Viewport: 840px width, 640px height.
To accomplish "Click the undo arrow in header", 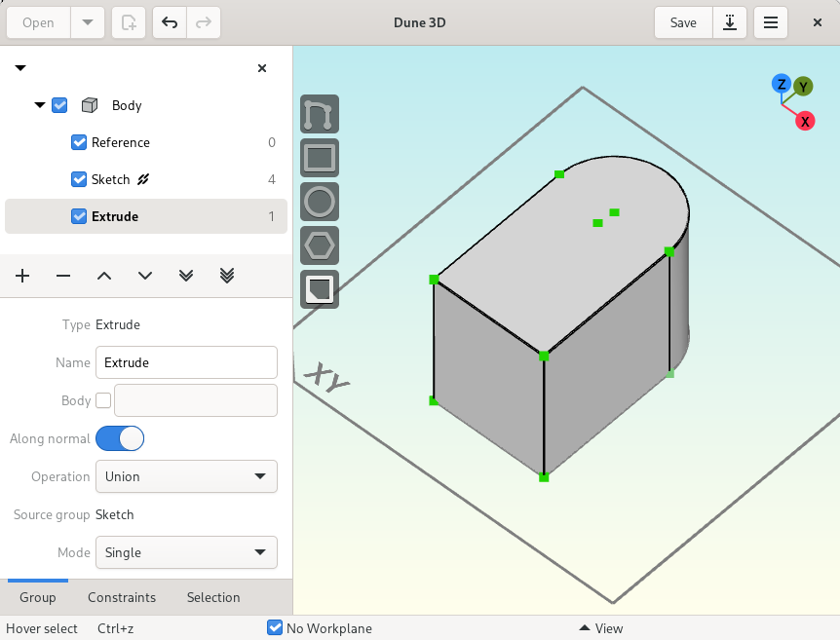I will coord(170,22).
